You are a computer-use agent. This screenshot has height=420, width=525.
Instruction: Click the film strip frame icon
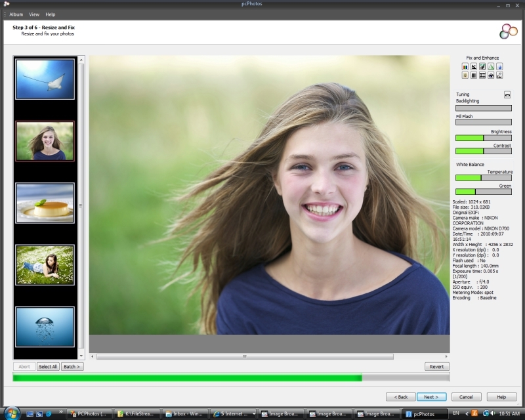(482, 75)
